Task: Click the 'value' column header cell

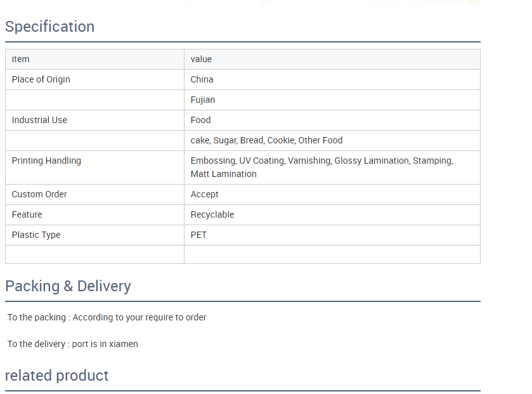Action: (x=201, y=59)
